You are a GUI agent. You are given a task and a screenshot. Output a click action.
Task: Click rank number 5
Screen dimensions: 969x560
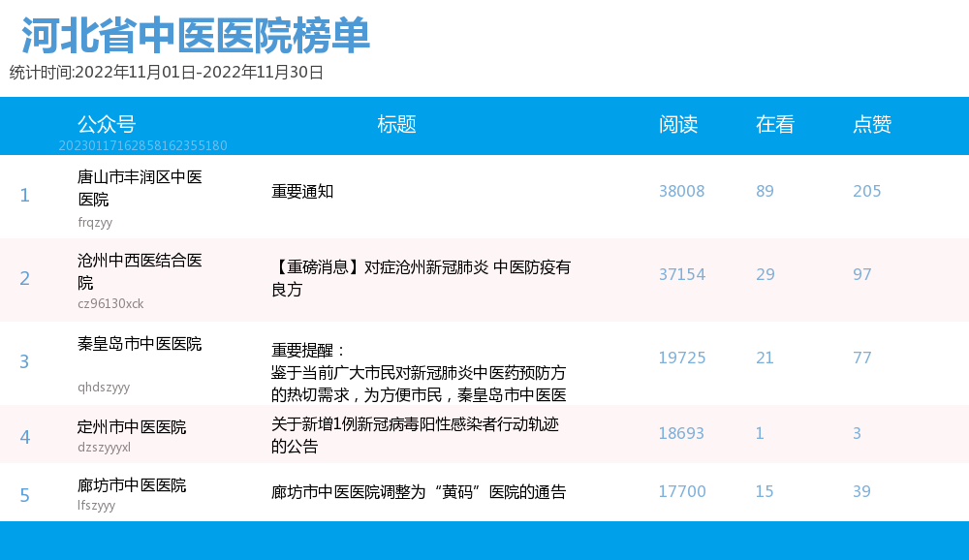click(x=25, y=495)
